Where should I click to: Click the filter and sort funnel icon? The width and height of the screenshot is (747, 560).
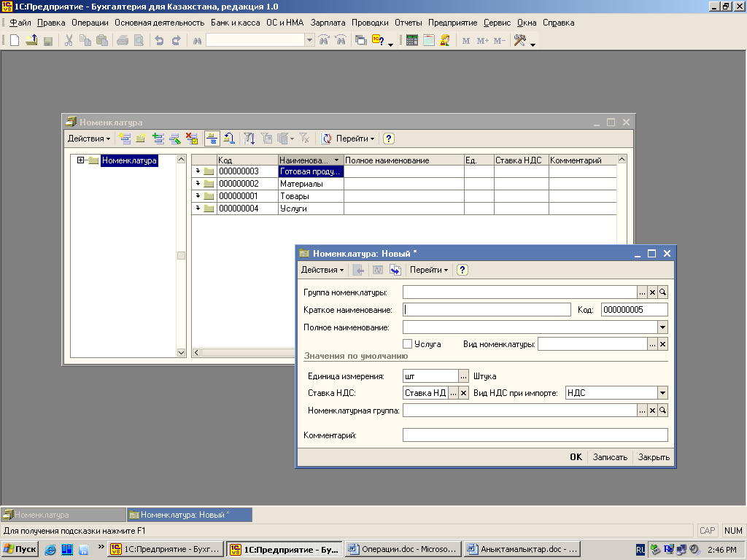249,139
